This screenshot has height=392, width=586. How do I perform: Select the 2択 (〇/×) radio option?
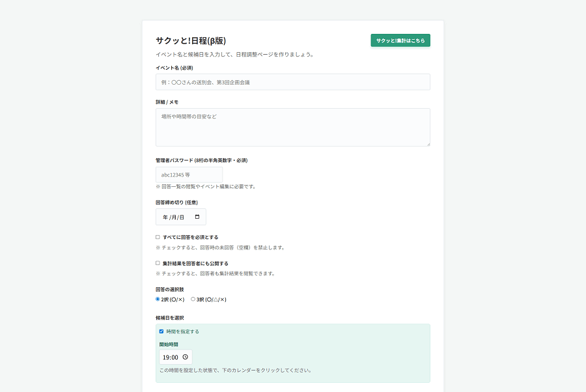click(158, 300)
